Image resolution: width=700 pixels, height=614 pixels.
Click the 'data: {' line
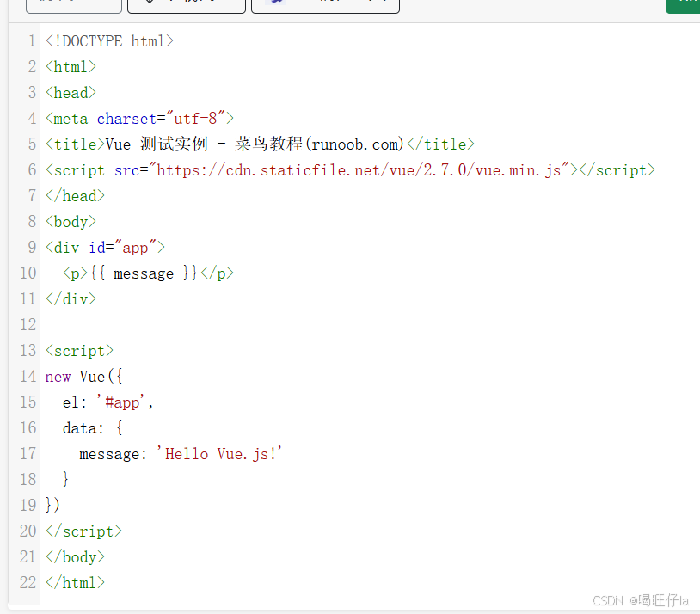click(x=92, y=428)
